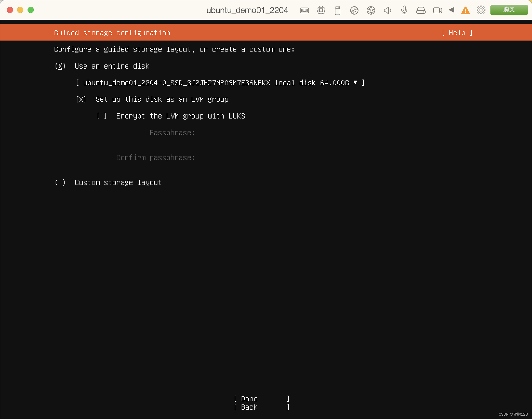Click the orange warning triangle icon

pos(465,10)
